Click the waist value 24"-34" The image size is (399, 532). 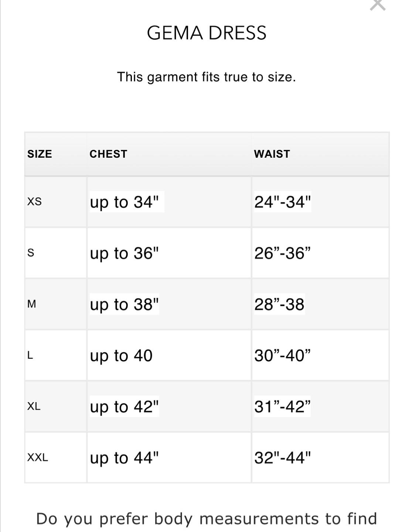pyautogui.click(x=283, y=202)
